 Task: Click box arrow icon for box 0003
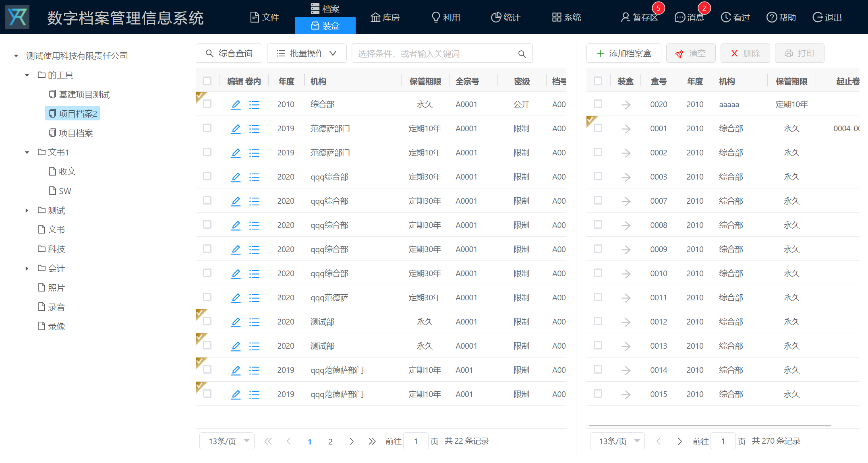pyautogui.click(x=626, y=177)
